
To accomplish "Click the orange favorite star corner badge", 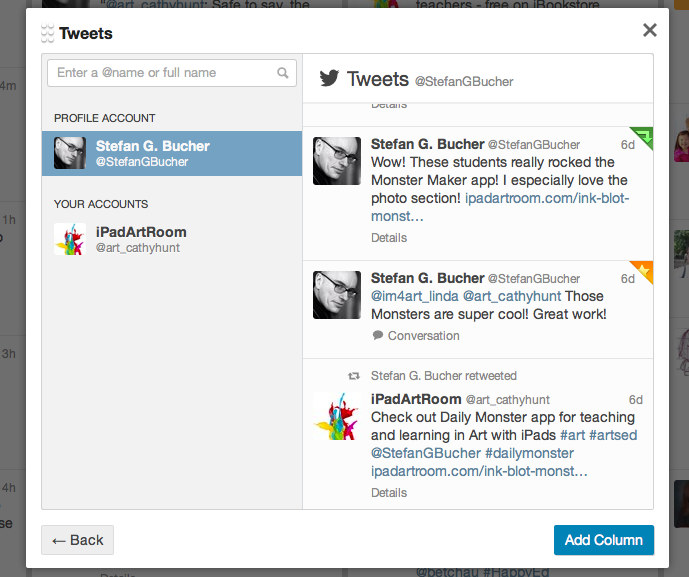I will (643, 270).
